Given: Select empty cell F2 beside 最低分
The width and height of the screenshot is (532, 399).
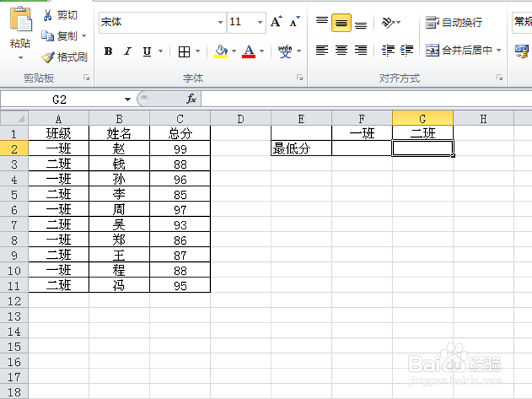Looking at the screenshot, I should (362, 148).
